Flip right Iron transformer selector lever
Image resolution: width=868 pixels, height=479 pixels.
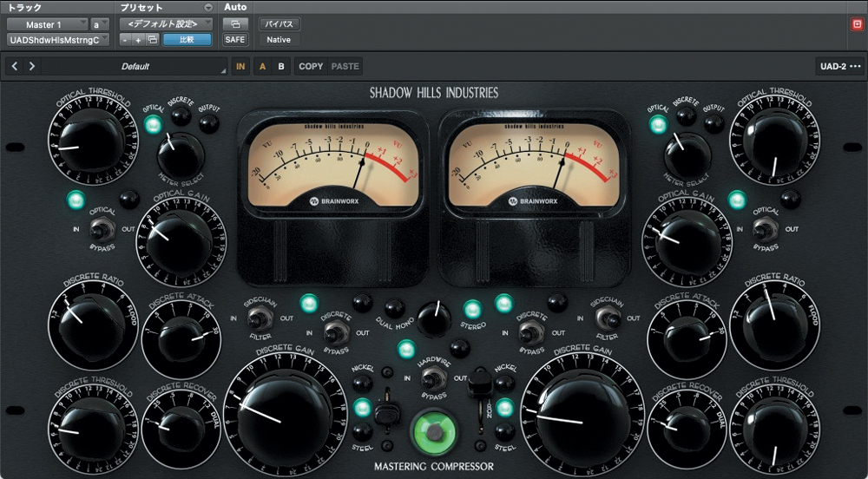point(479,385)
